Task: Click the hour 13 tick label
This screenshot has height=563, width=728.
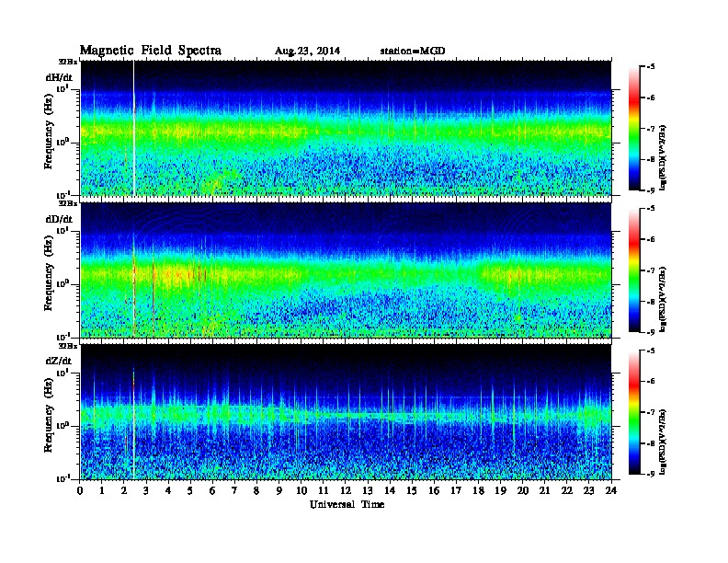Action: pos(368,490)
